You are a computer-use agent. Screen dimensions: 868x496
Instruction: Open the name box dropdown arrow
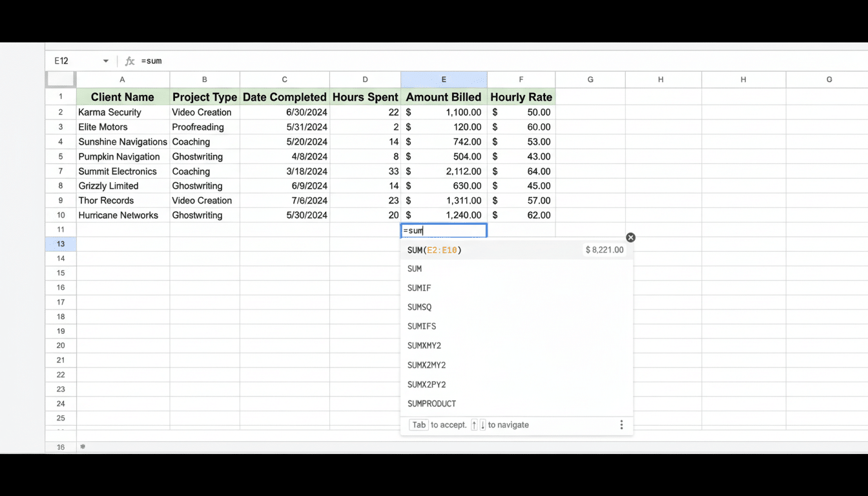tap(106, 61)
